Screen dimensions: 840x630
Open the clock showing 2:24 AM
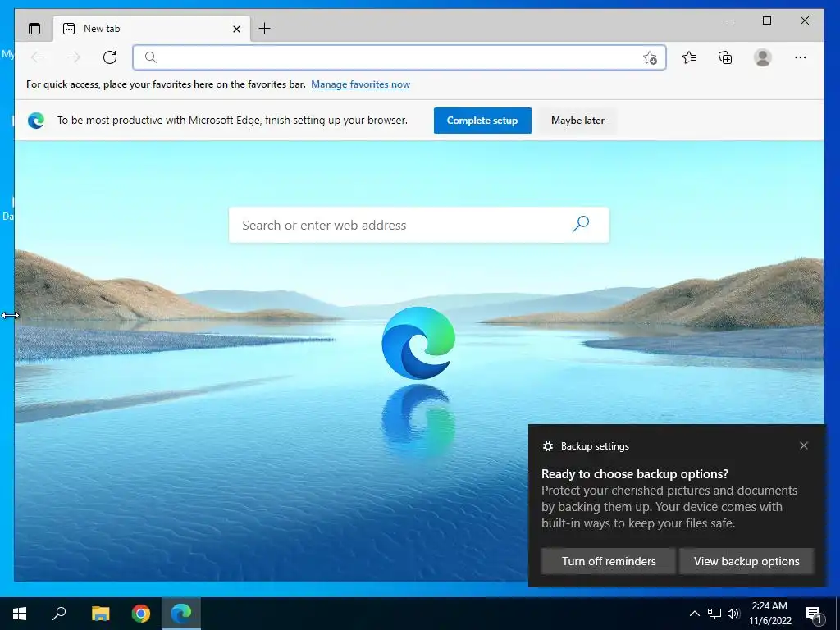769,614
